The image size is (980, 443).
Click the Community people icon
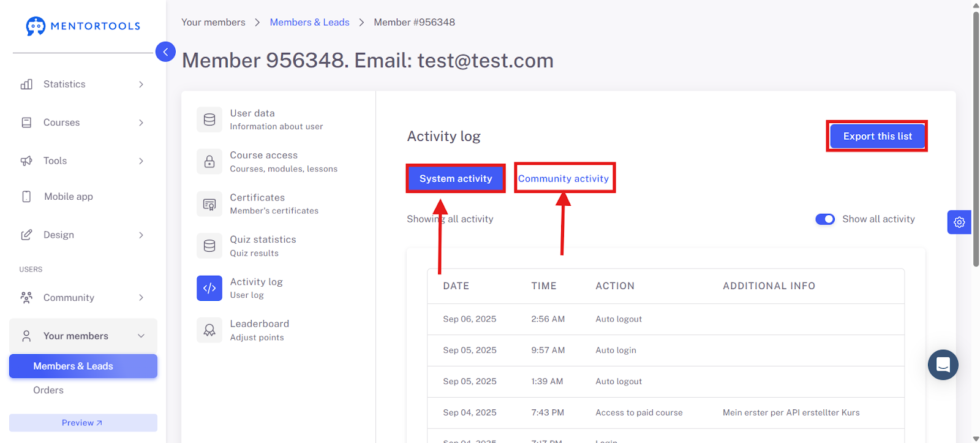[x=26, y=298]
